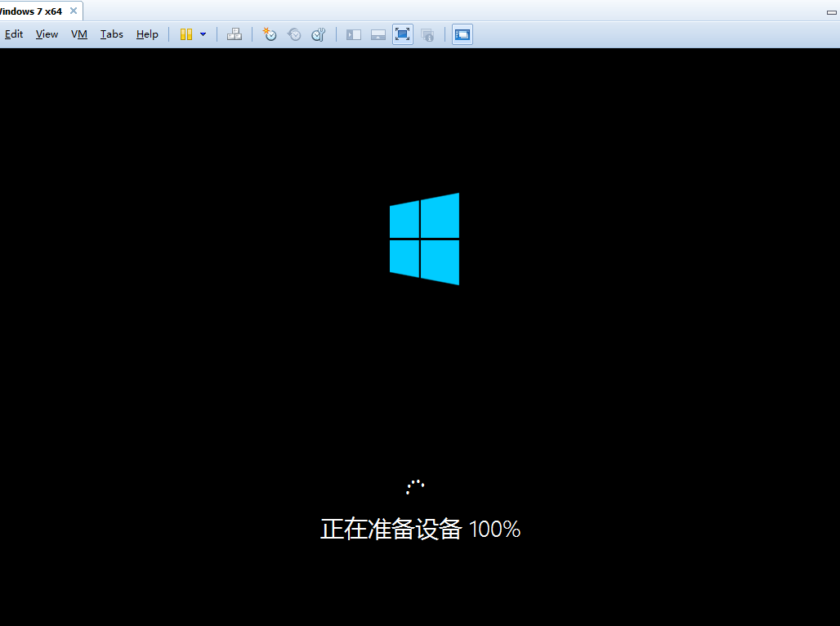The image size is (840, 626).
Task: Open the Edit menu
Action: 14,34
